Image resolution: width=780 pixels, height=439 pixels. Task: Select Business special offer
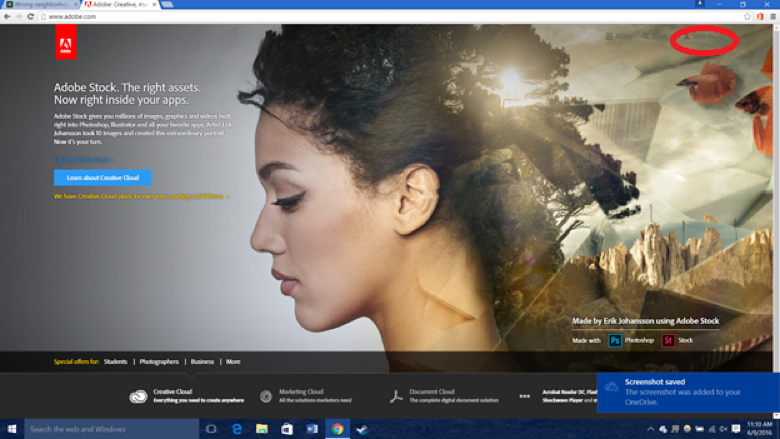pyautogui.click(x=202, y=361)
